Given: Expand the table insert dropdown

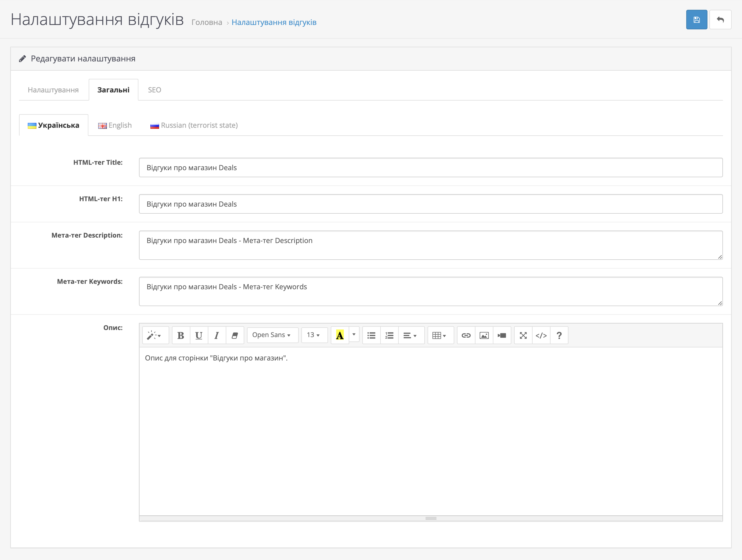Looking at the screenshot, I should click(440, 335).
